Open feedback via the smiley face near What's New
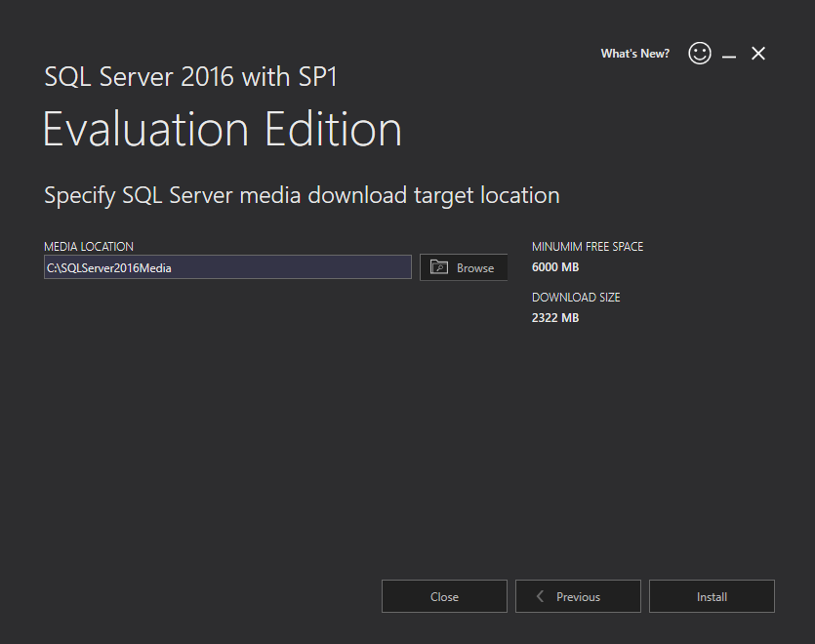This screenshot has height=644, width=815. (x=700, y=53)
